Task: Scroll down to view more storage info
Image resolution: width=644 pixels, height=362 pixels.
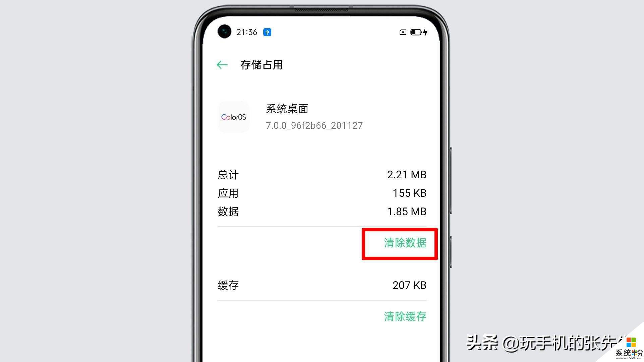Action: coord(322,265)
